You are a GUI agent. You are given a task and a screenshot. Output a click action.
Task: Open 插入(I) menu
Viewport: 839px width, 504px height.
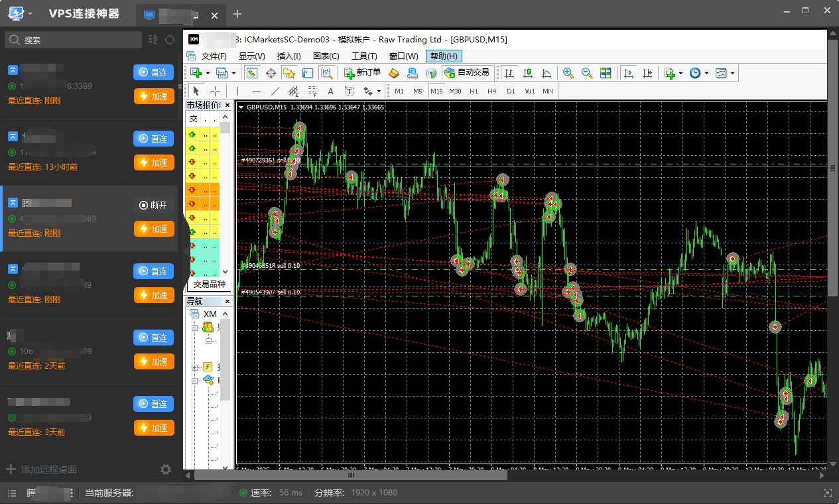[289, 56]
